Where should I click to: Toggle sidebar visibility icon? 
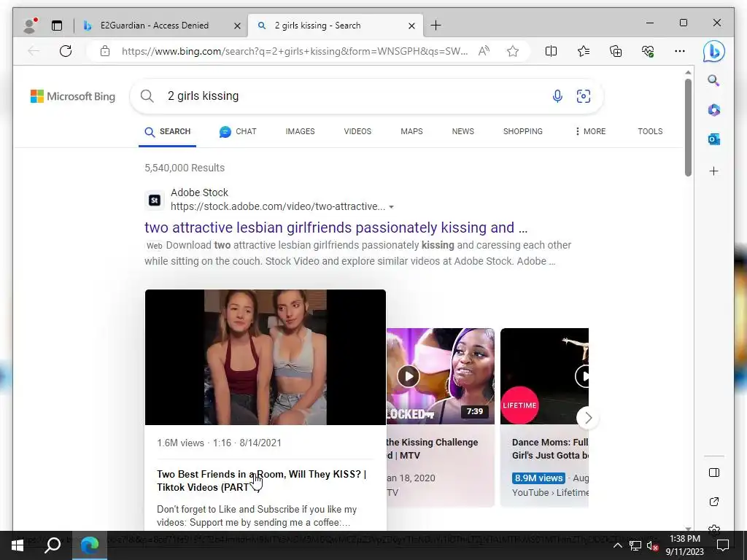pyautogui.click(x=713, y=472)
